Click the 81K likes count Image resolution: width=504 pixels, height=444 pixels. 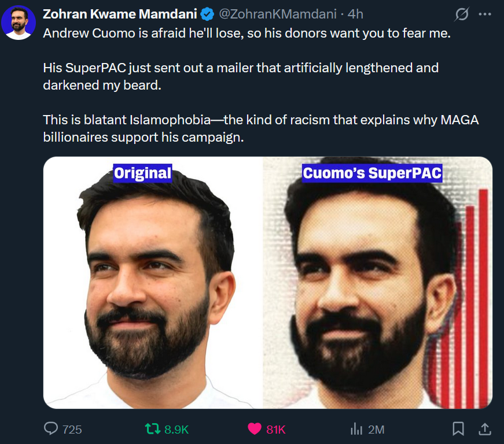[x=276, y=429]
